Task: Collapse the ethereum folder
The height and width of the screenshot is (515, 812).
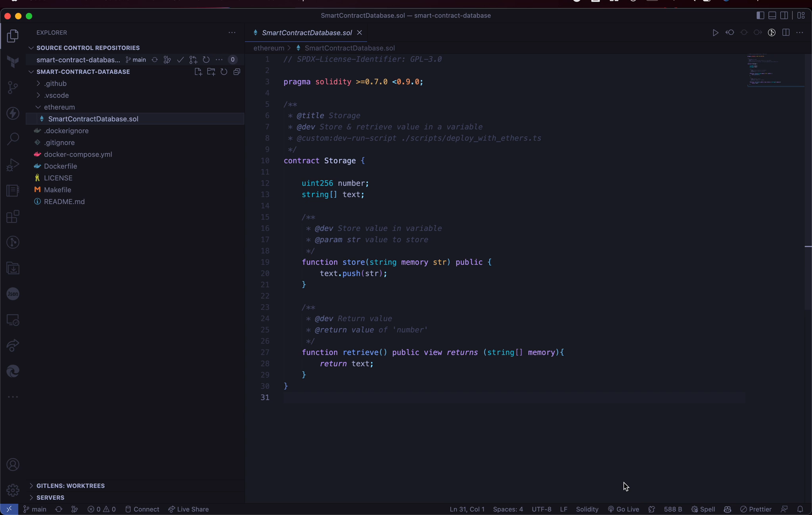Action: point(135,107)
